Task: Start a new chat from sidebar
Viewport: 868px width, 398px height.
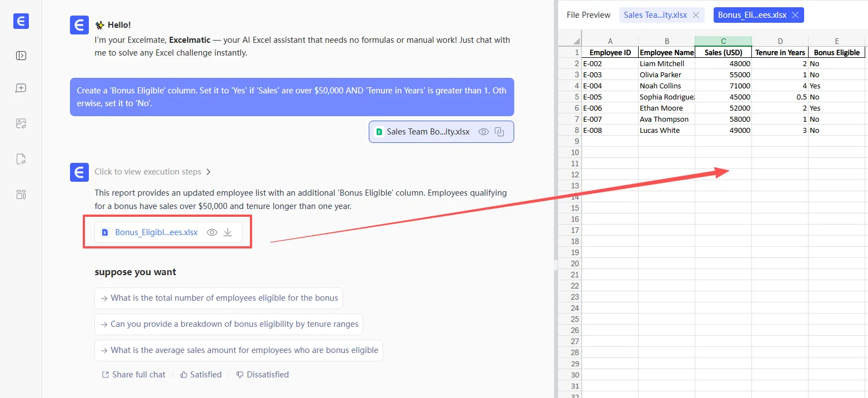Action: coord(21,88)
